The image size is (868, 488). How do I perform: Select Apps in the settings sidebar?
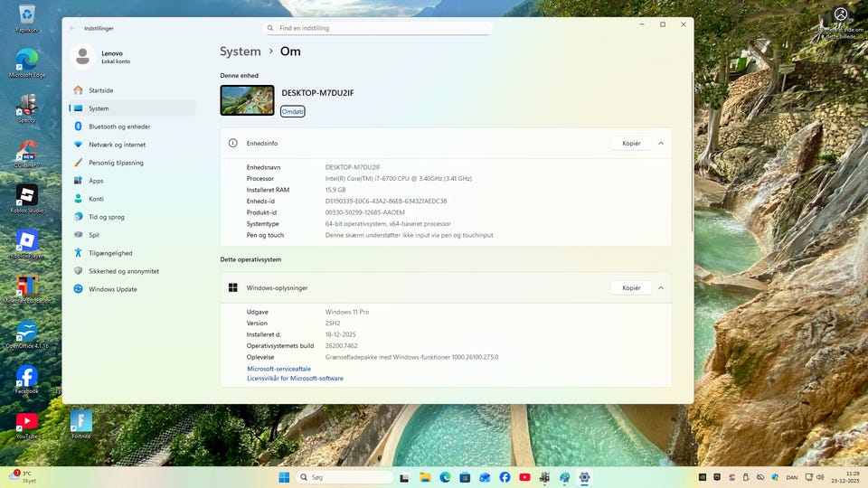click(96, 181)
